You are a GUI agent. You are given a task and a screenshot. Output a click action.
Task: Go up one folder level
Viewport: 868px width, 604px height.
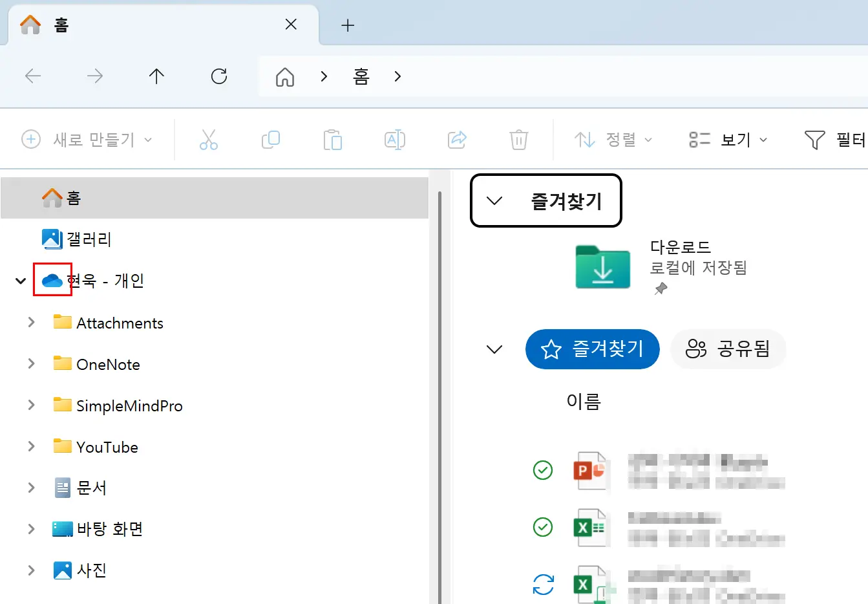(x=156, y=76)
